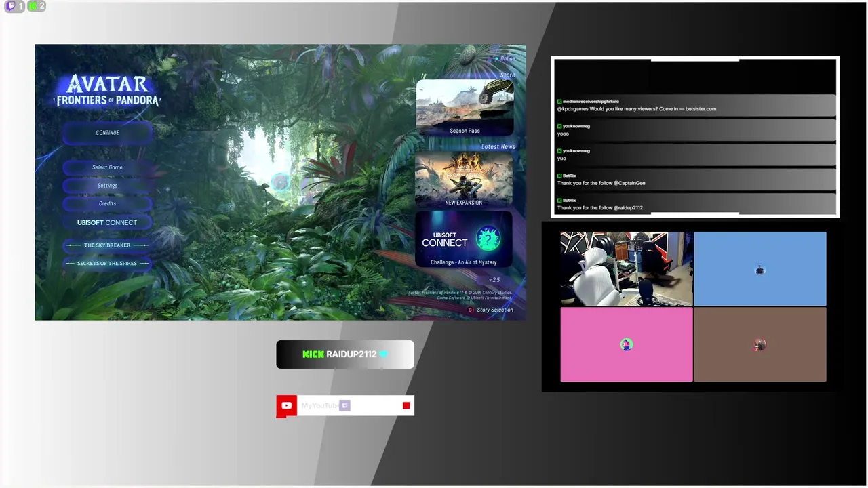Open Credits in the game menu
The width and height of the screenshot is (868, 488).
[107, 203]
